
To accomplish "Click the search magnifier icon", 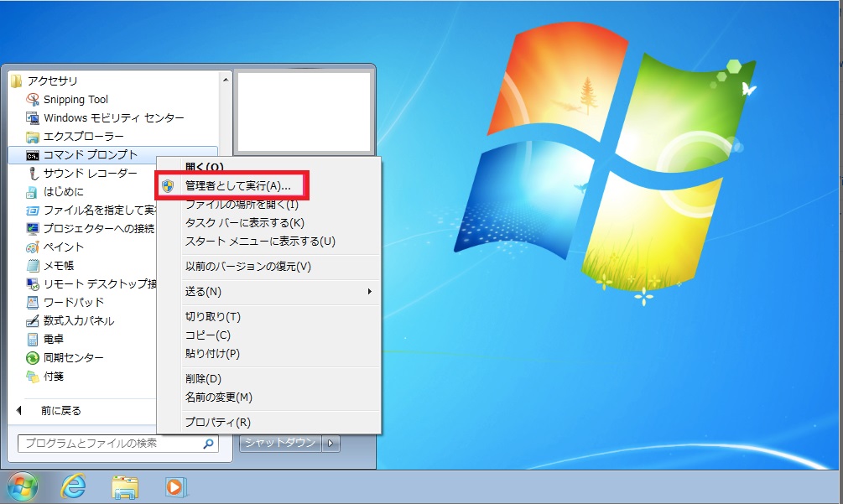I will pos(208,444).
